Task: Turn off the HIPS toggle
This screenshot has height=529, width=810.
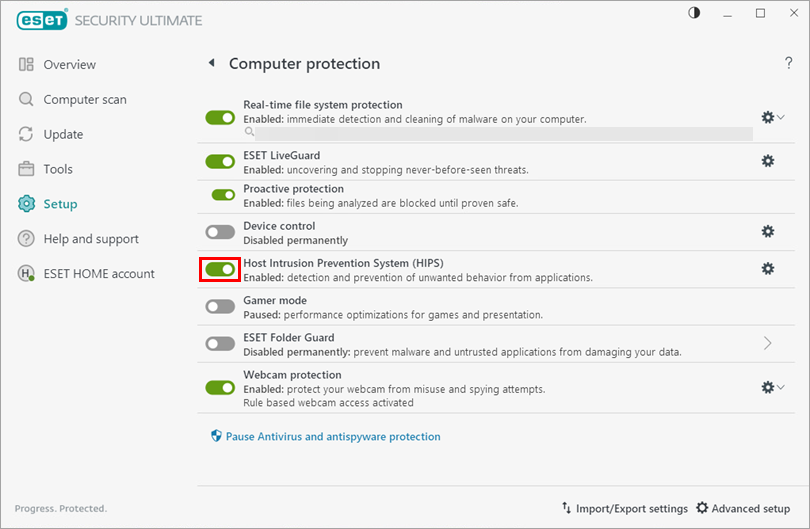Action: [220, 269]
